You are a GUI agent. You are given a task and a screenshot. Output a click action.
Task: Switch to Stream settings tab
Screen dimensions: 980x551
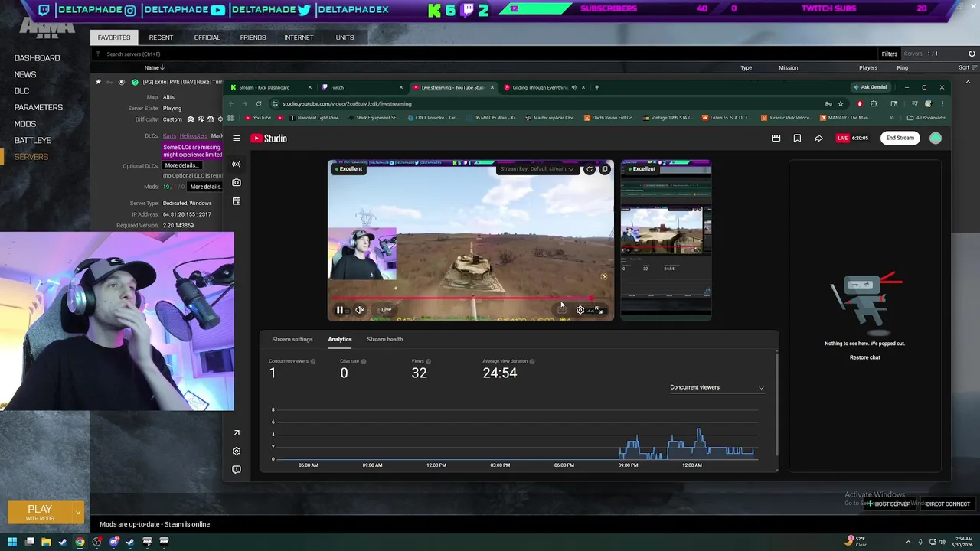[292, 339]
